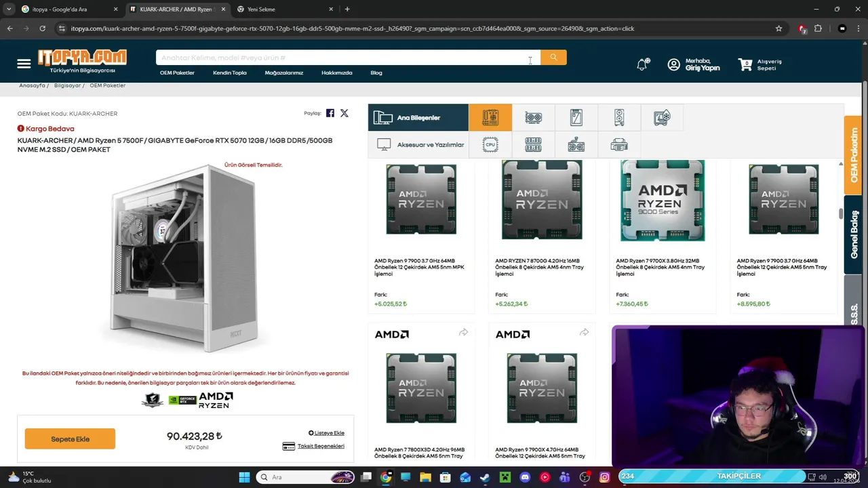The image size is (868, 488).
Task: Switch to the Yeni Sekme browser tab
Action: pos(285,9)
